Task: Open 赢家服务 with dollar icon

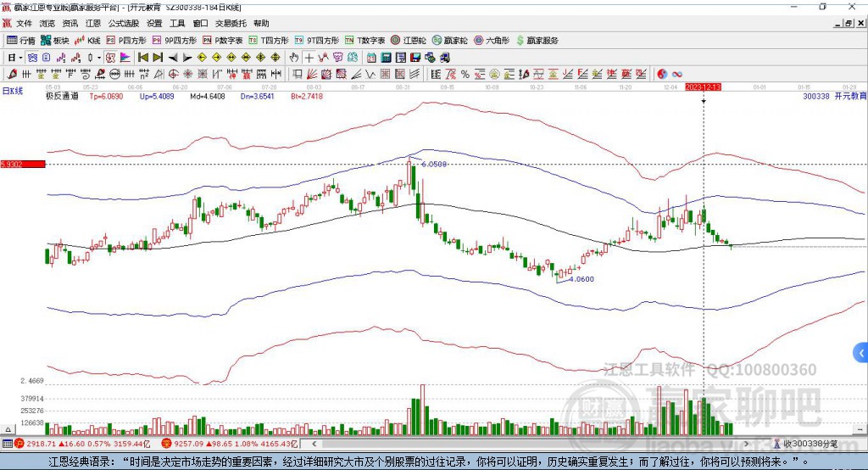Action: click(537, 41)
